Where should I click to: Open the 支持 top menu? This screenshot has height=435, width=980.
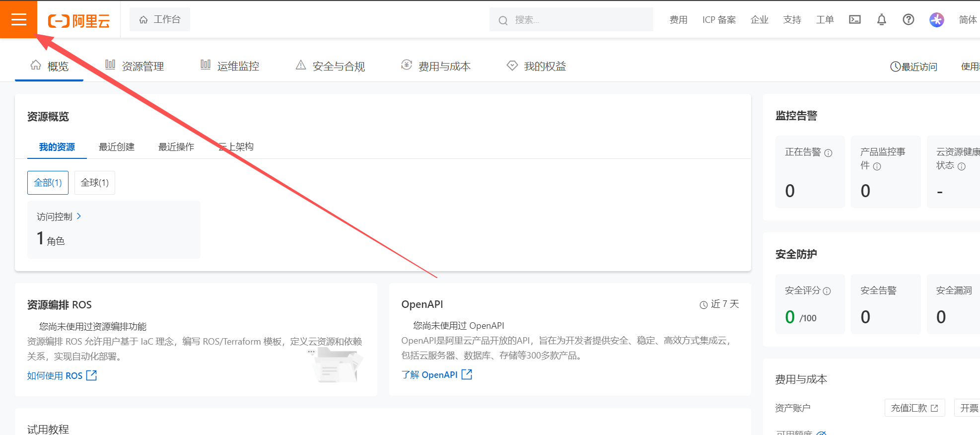click(792, 20)
